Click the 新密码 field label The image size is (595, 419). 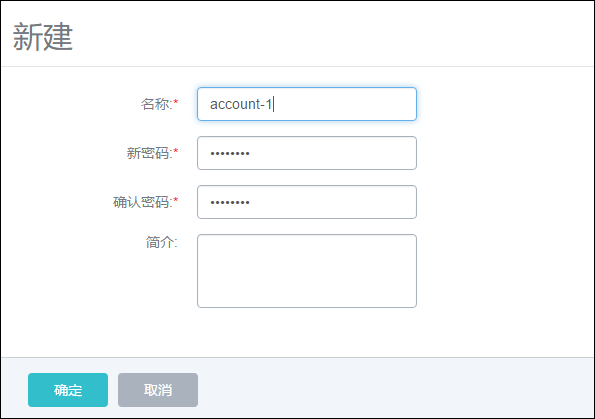point(150,153)
